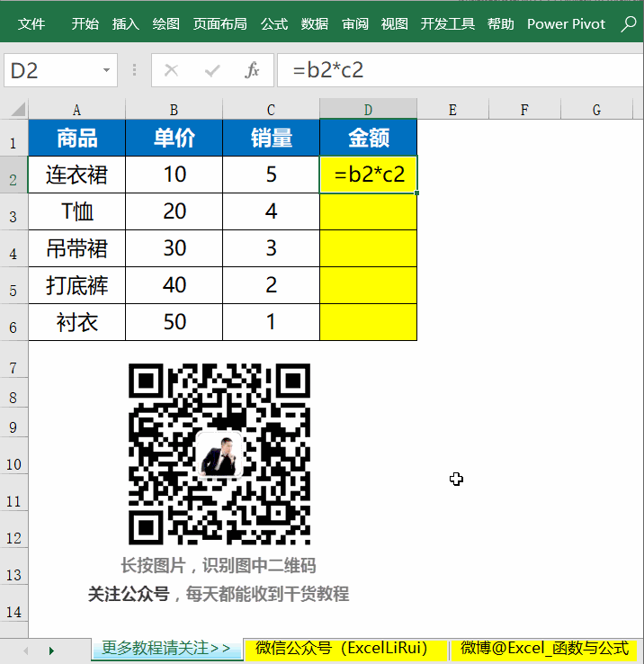
Task: Open the 绘图 ribbon tab
Action: (166, 24)
